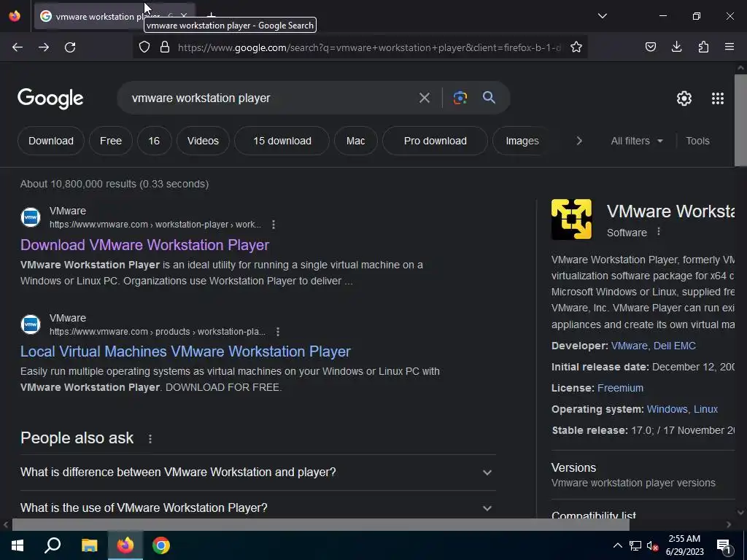This screenshot has width=747, height=560.
Task: Select the Free filter chip
Action: (111, 141)
